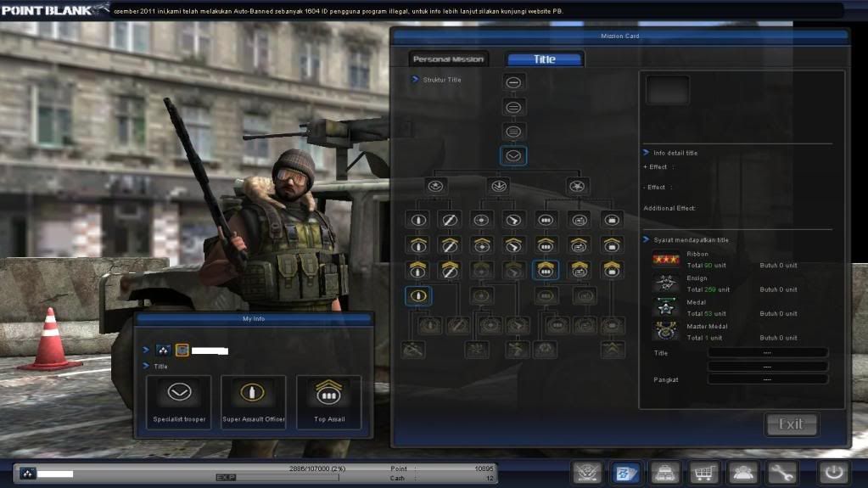Select the bullet title icon without chevron
This screenshot has width=868, height=488.
tap(418, 220)
